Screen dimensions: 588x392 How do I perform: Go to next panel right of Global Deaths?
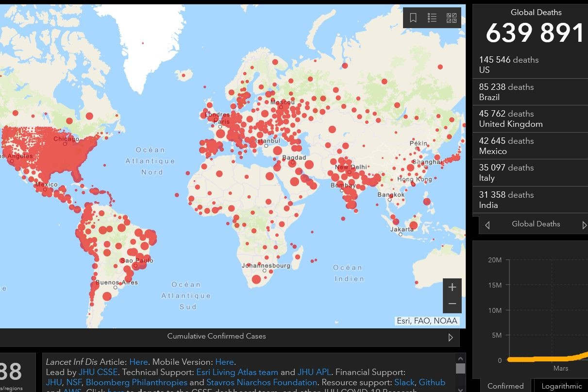coord(584,225)
